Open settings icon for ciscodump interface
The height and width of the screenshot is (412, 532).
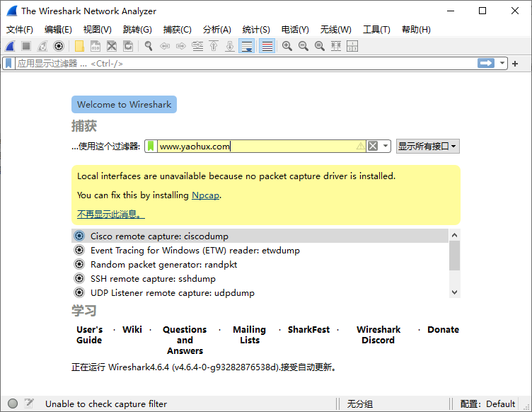click(x=79, y=236)
